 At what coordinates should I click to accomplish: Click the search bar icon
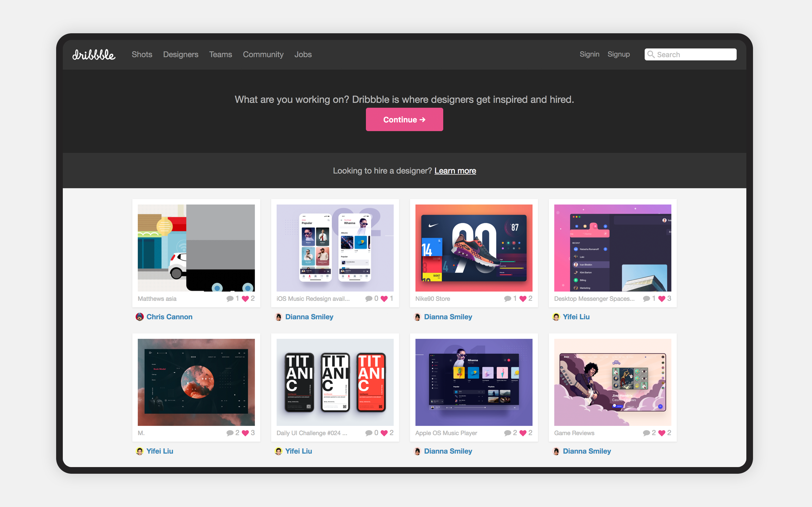[651, 54]
